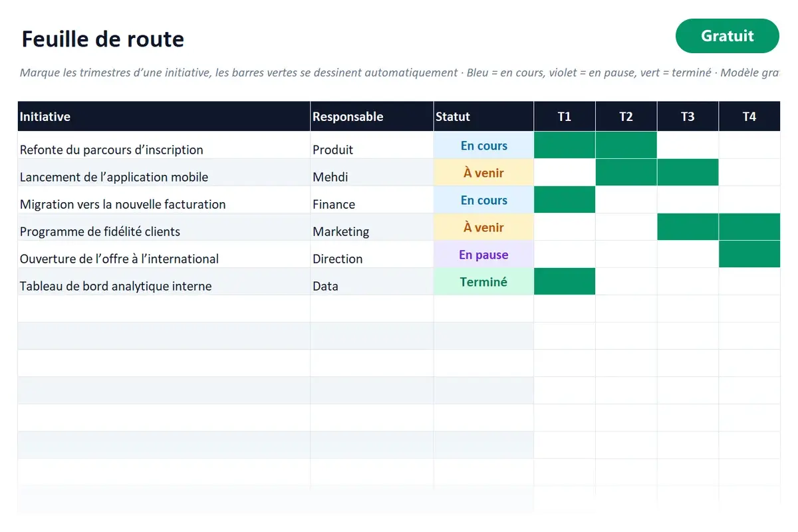Select the Mehdi responsable cell
This screenshot has width=798, height=532.
click(x=372, y=172)
